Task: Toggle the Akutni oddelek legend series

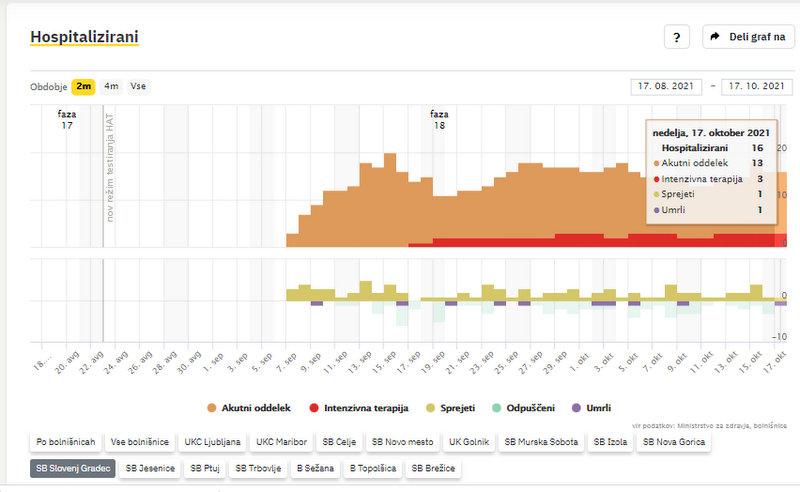Action: 248,408
